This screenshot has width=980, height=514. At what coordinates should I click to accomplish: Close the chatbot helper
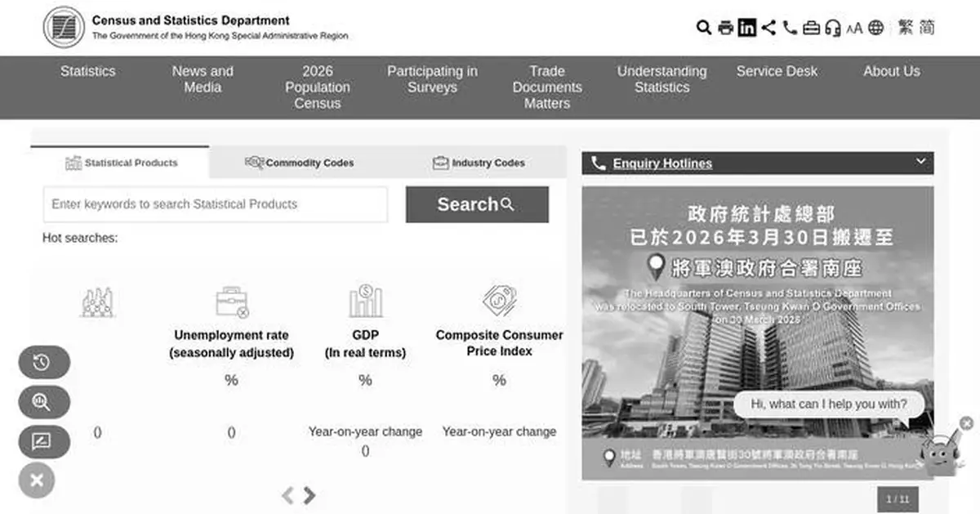[x=966, y=423]
